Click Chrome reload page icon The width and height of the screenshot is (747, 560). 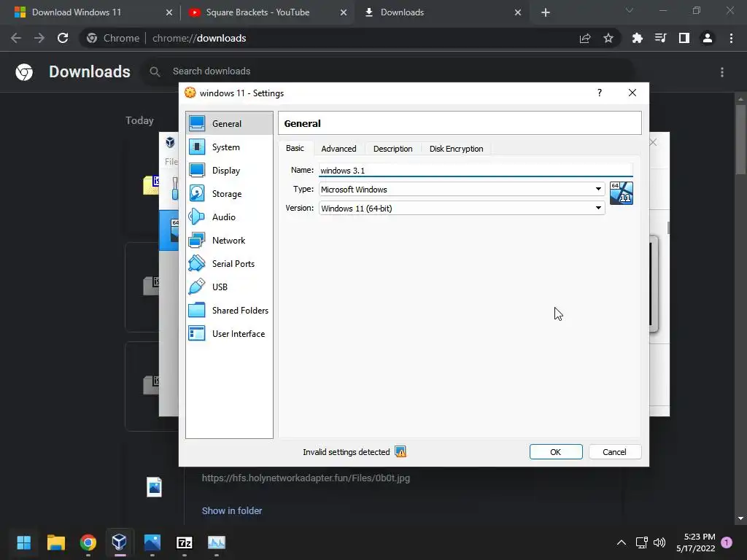pos(63,38)
